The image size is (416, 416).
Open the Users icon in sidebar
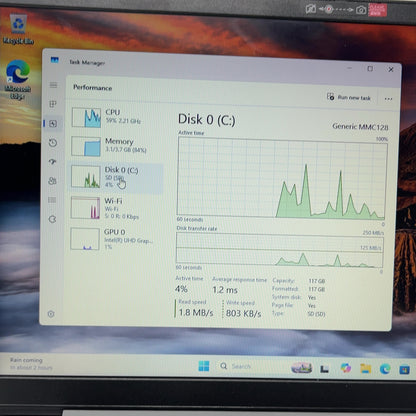pyautogui.click(x=52, y=181)
